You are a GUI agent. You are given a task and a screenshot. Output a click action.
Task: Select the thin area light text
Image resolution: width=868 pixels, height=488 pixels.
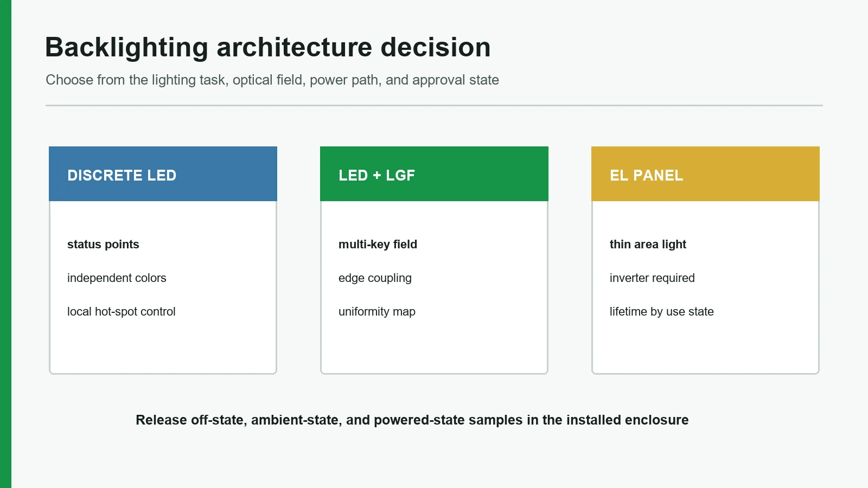coord(648,245)
